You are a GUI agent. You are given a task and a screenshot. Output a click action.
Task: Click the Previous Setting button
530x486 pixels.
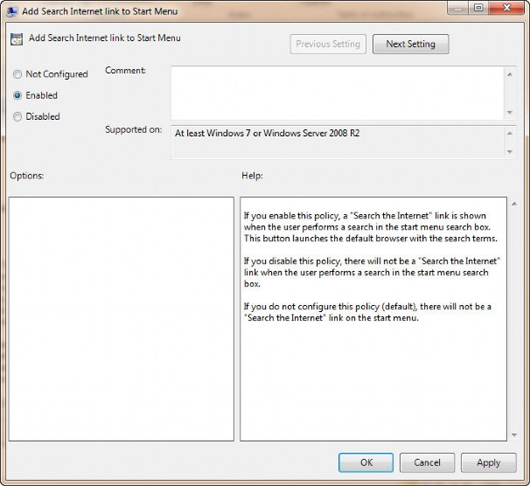click(328, 44)
